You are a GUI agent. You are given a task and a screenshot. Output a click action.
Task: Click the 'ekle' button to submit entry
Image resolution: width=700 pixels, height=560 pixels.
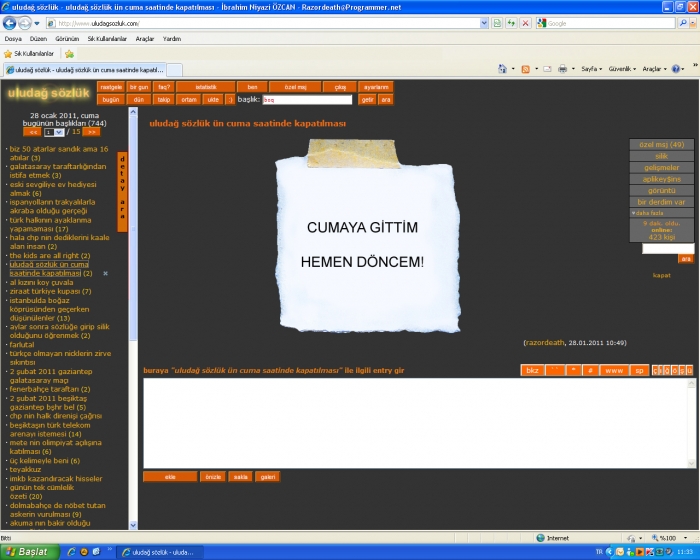click(x=170, y=477)
